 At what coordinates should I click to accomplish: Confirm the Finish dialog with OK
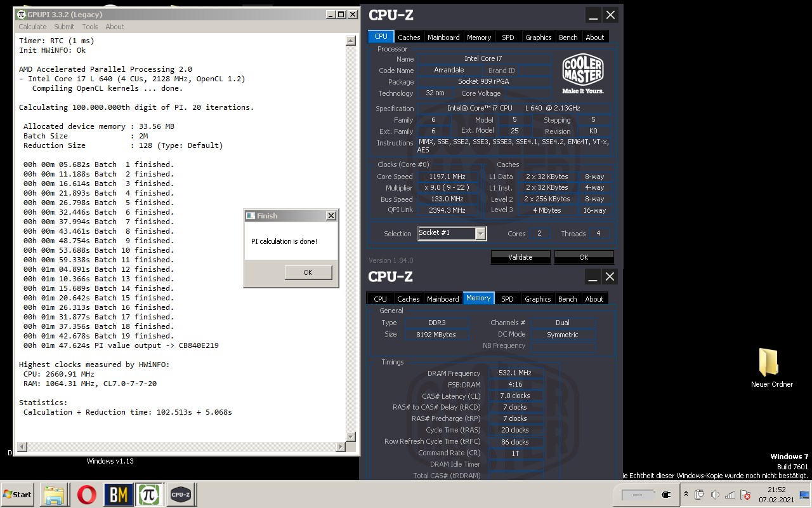(308, 272)
